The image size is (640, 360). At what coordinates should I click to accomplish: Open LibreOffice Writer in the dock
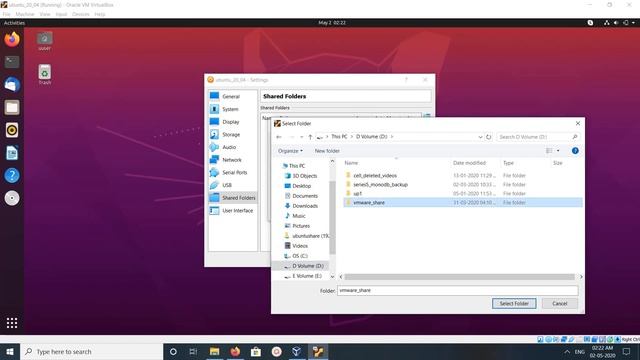12,153
